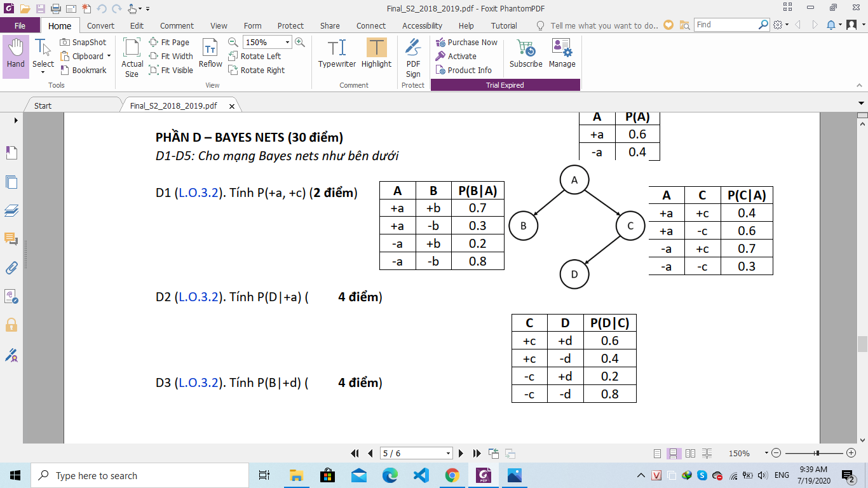Switch to single page view mode
The height and width of the screenshot is (488, 868).
[658, 454]
